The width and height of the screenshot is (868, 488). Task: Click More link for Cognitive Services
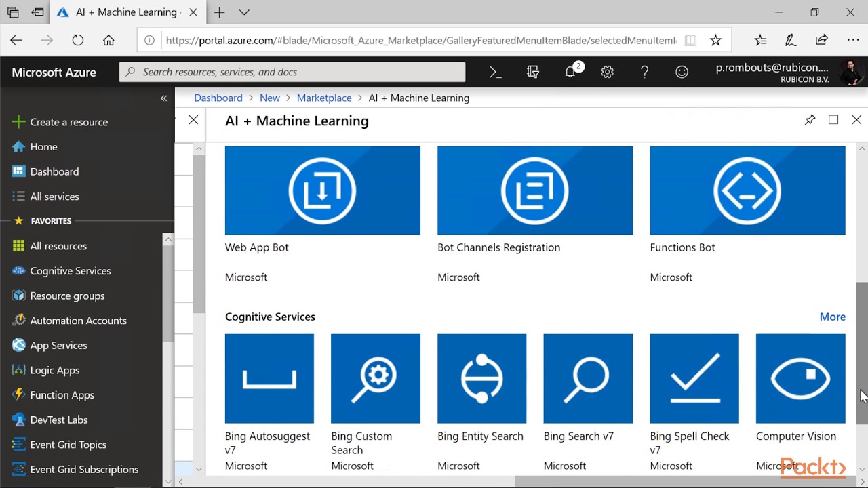832,317
